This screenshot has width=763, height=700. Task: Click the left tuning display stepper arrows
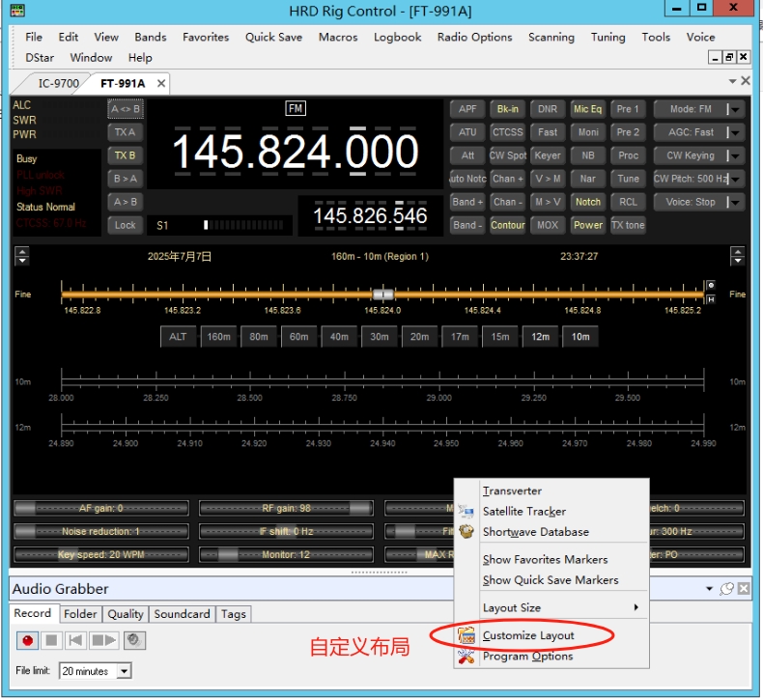click(22, 256)
